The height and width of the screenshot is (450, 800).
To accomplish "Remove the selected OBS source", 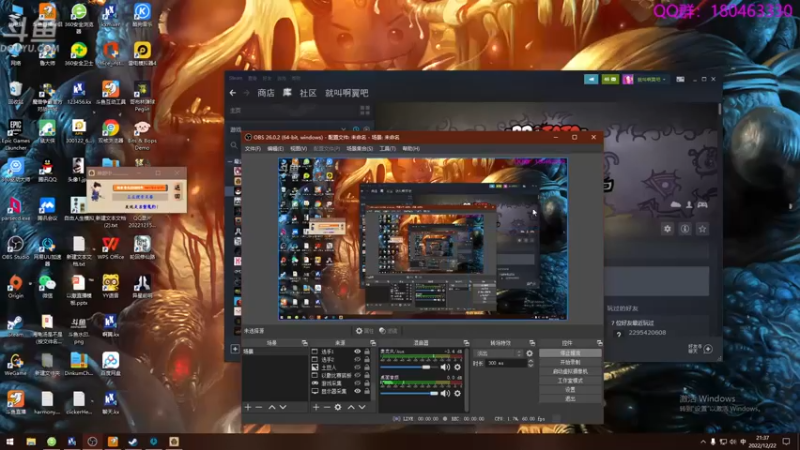I will pyautogui.click(x=327, y=407).
